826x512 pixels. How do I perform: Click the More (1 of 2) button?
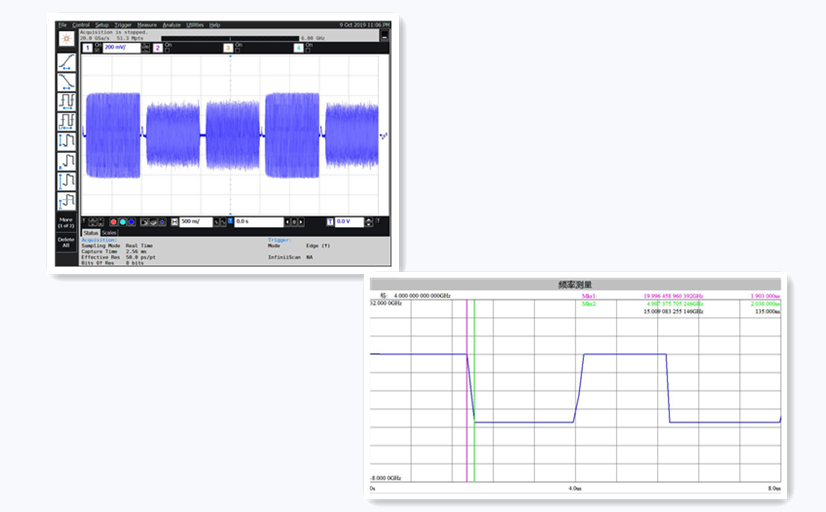(66, 221)
